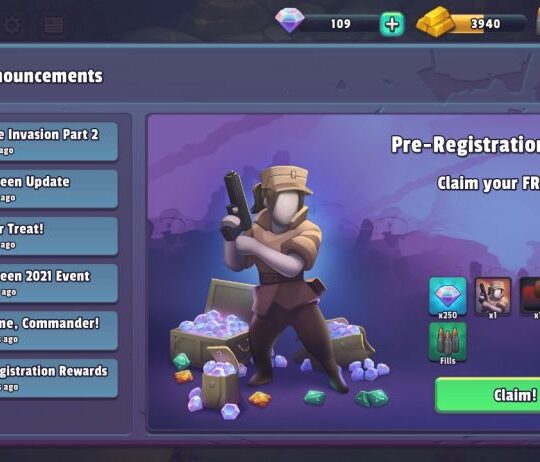Screen dimensions: 540x462
Task: Select the partially visible red reward icon
Action: point(530,298)
